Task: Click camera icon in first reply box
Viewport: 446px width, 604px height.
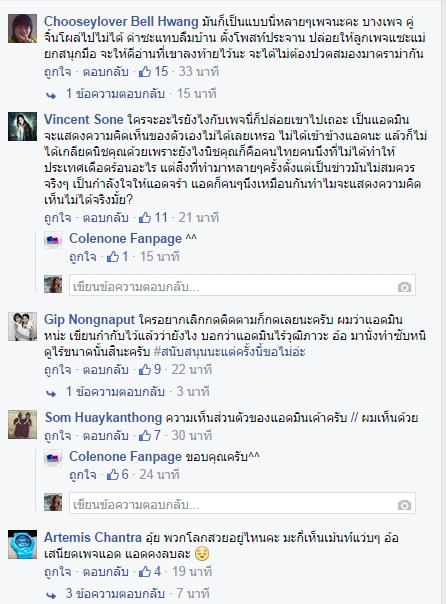Action: point(404,287)
